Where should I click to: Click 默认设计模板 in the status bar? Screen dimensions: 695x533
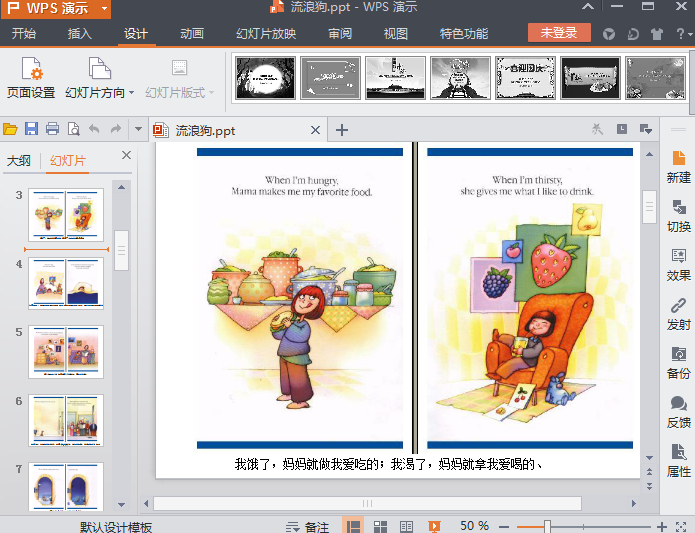pyautogui.click(x=116, y=527)
